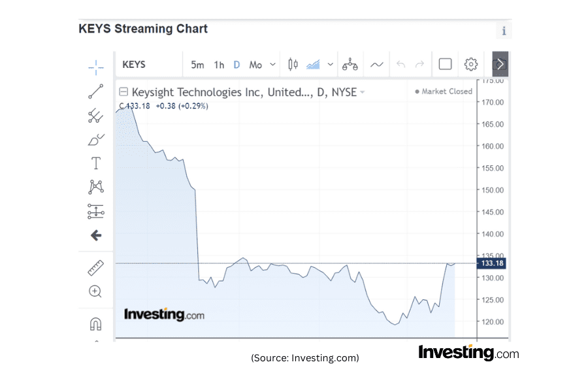Click the 170.00 price axis label
Image resolution: width=588 pixels, height=392 pixels.
(x=493, y=103)
